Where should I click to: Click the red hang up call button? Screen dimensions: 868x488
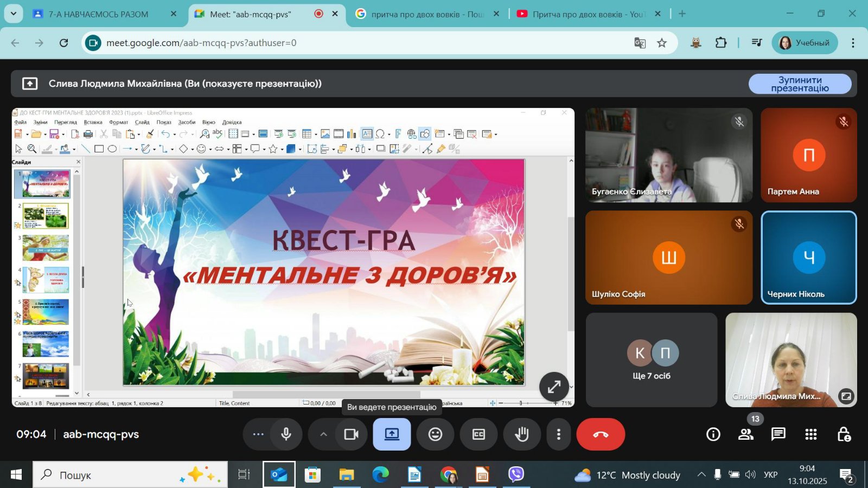point(601,434)
